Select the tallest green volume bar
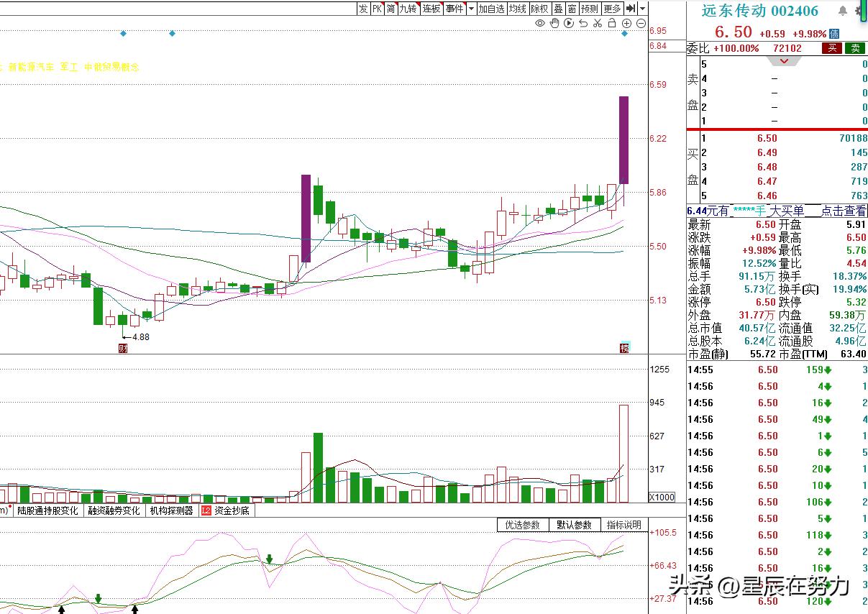Image resolution: width=868 pixels, height=614 pixels. coord(318,467)
